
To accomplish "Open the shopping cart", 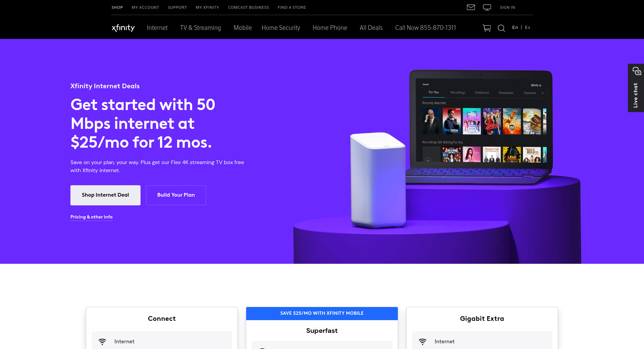I will pyautogui.click(x=487, y=28).
